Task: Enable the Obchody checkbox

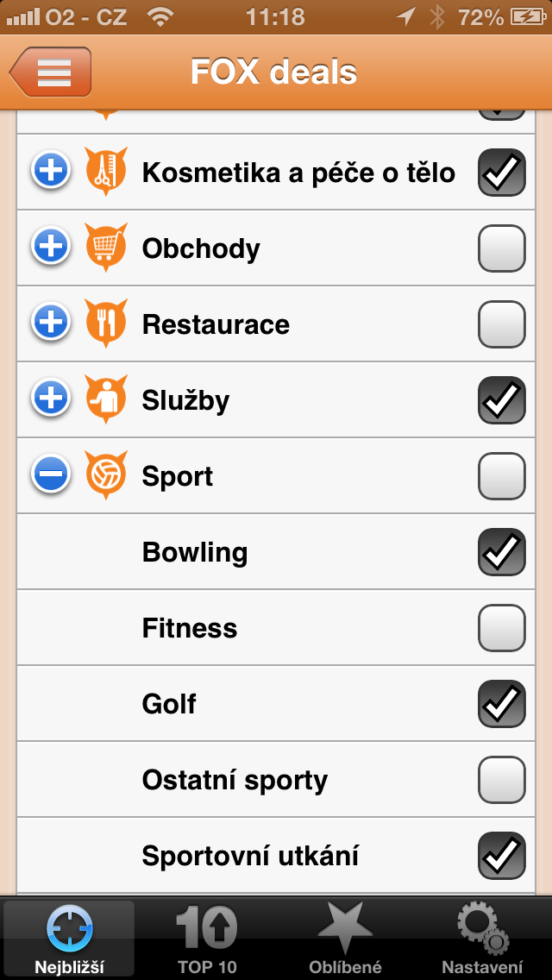Action: click(501, 248)
